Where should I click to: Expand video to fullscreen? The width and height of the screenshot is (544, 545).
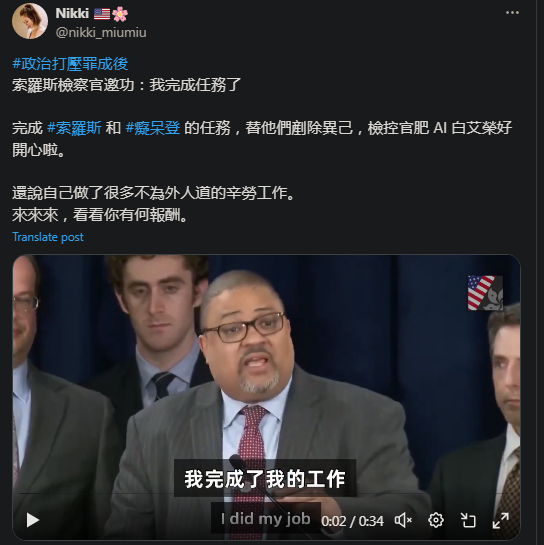[x=501, y=520]
